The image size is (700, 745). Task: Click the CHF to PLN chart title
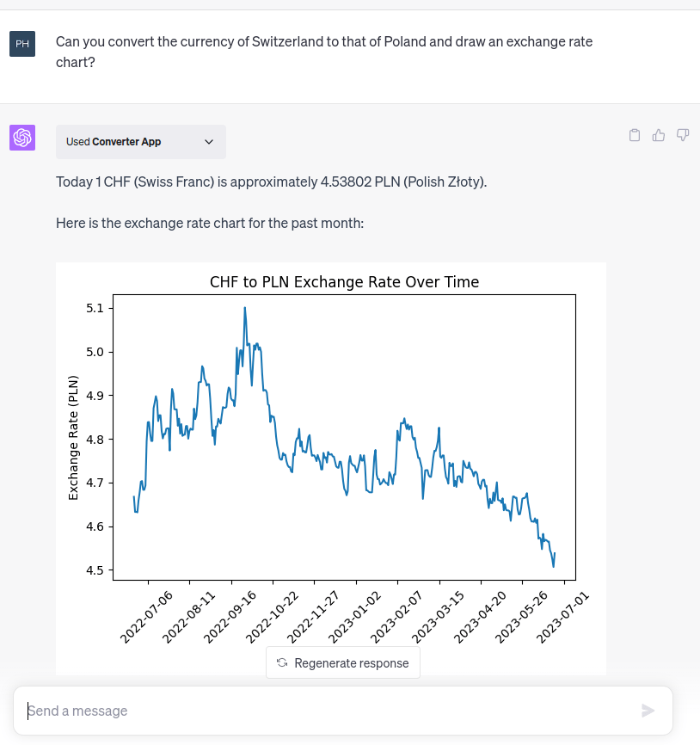coord(344,282)
